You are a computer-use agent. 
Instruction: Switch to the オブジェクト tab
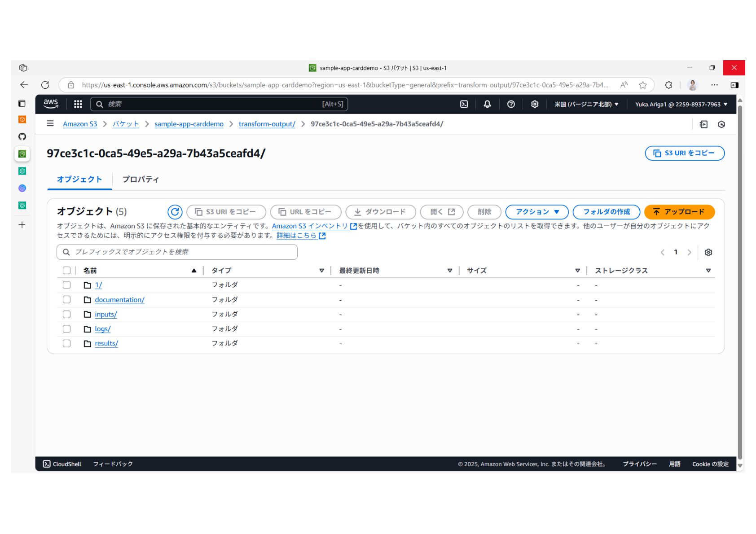pyautogui.click(x=79, y=179)
